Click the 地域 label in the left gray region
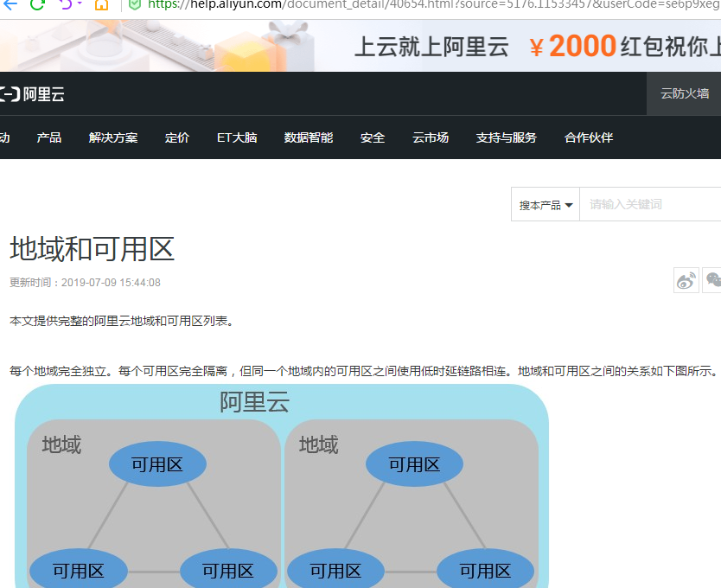 pyautogui.click(x=61, y=445)
